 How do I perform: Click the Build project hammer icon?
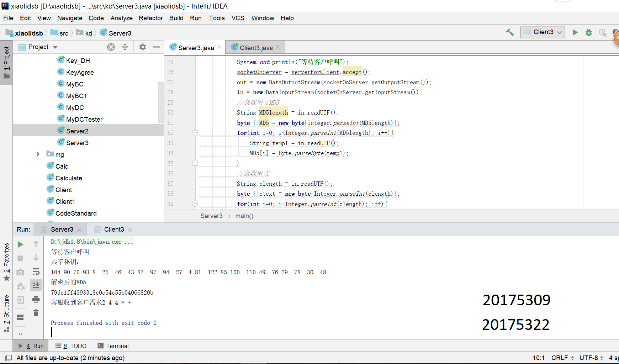click(x=510, y=32)
